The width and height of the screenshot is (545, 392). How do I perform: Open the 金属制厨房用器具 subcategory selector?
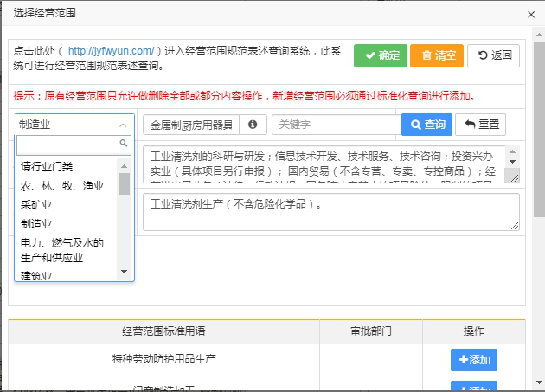[x=191, y=125]
